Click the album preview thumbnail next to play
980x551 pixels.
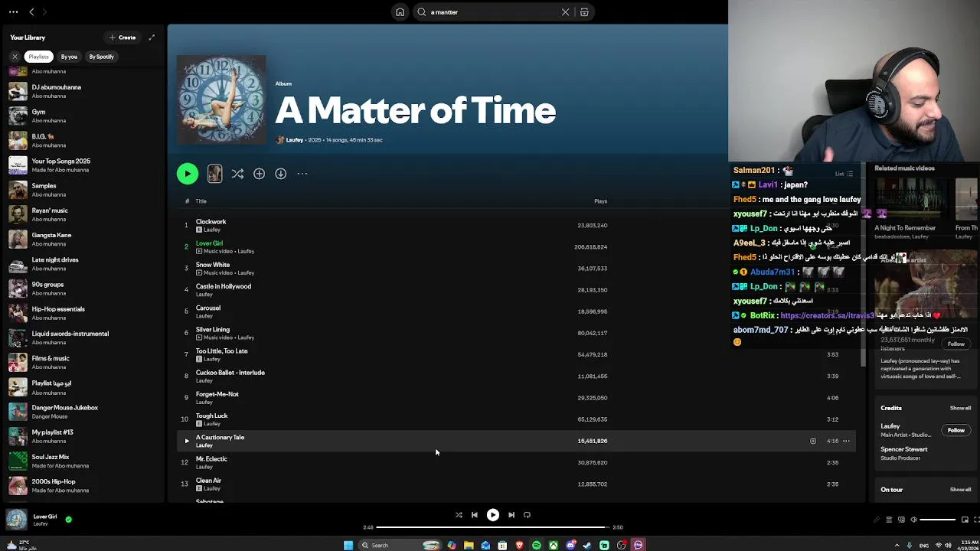click(214, 174)
